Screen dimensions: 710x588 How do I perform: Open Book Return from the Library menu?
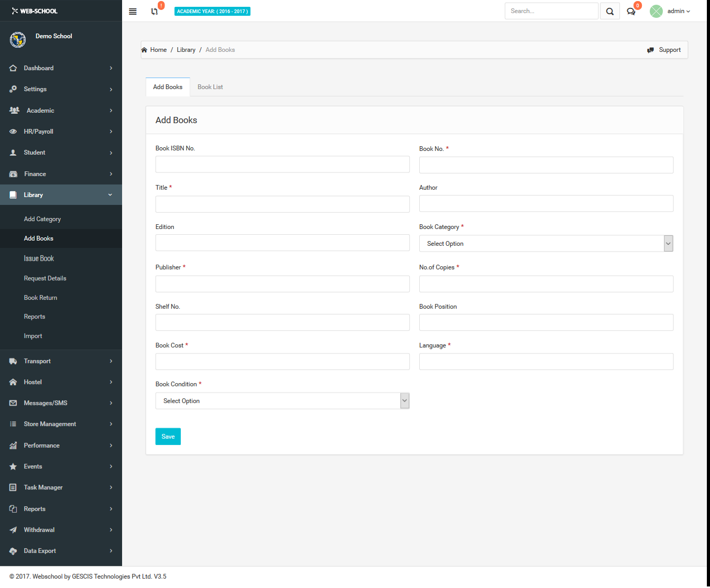pyautogui.click(x=40, y=297)
